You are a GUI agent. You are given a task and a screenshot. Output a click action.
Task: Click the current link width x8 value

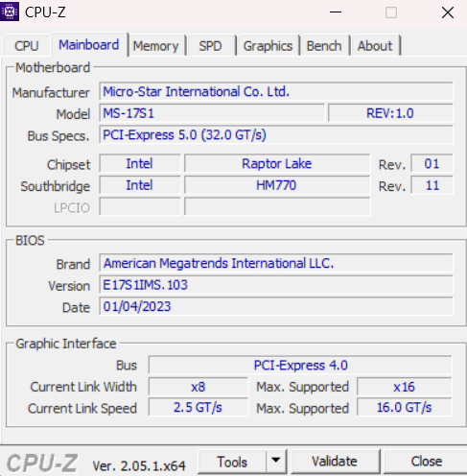click(x=198, y=387)
